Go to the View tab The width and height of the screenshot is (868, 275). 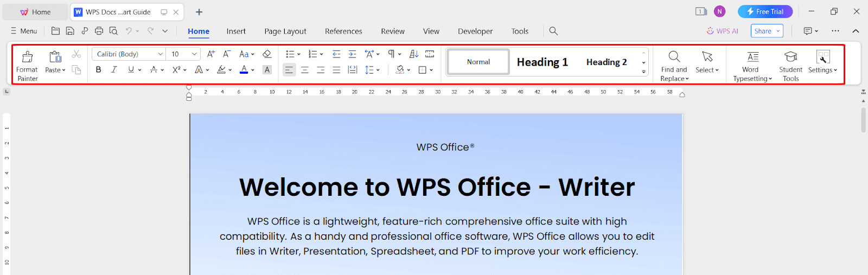tap(431, 31)
